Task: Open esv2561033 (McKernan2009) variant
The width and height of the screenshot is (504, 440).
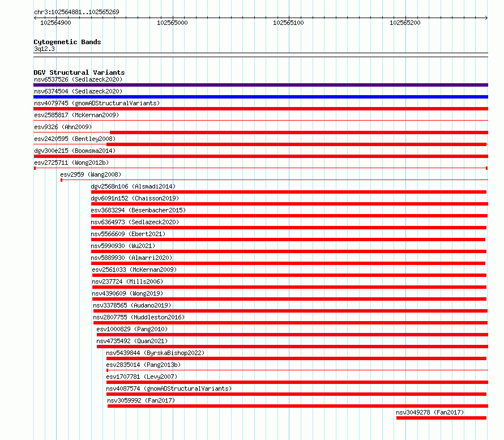Action: click(x=134, y=270)
